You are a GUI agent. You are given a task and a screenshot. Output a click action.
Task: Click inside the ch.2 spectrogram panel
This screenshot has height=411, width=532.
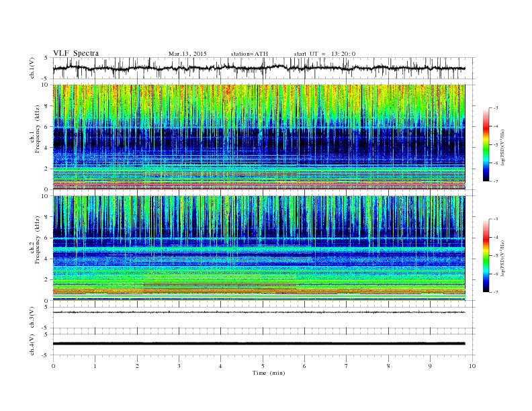coord(259,248)
